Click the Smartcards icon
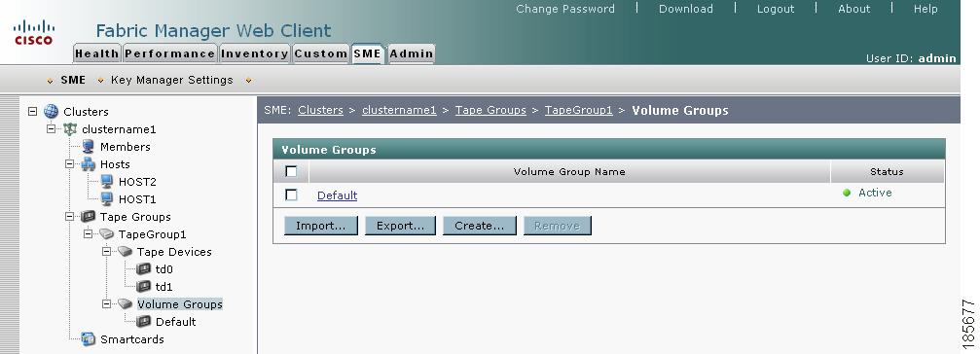 coord(89,339)
